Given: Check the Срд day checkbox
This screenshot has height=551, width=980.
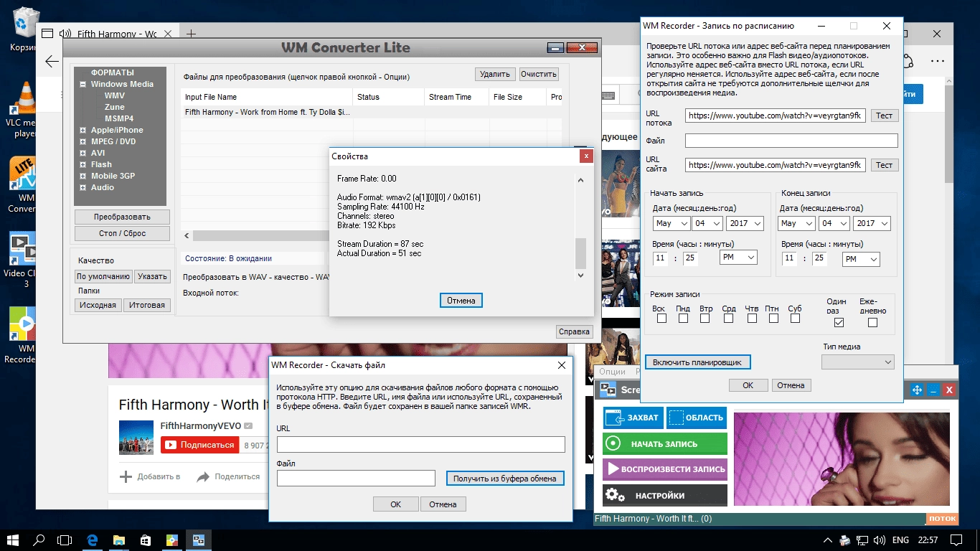Looking at the screenshot, I should tap(728, 319).
